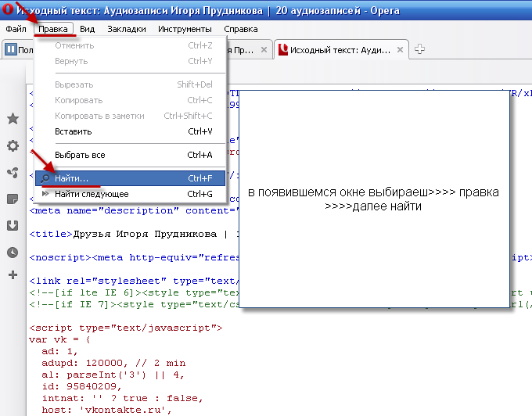Click the arrow icon beside Найти следующее

tap(45, 194)
